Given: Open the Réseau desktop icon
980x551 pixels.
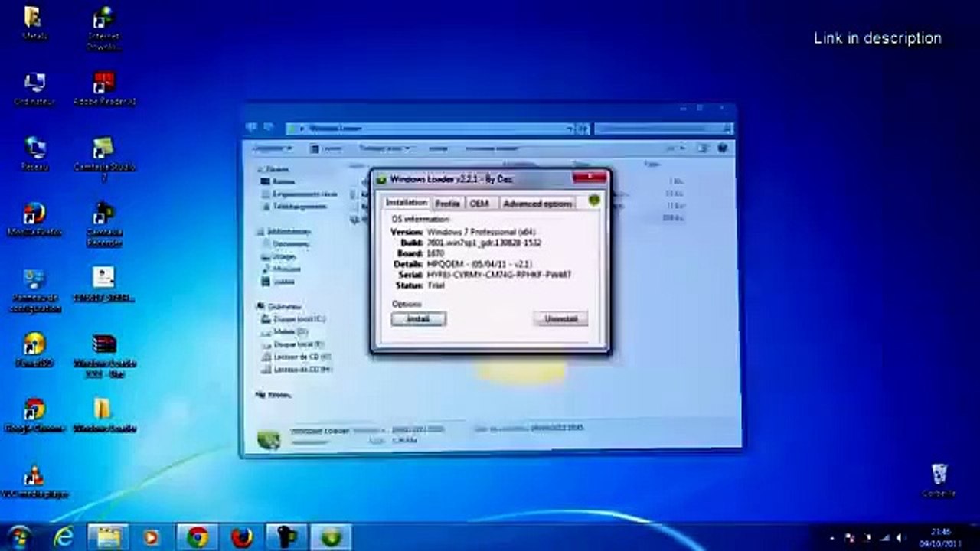Looking at the screenshot, I should (34, 154).
